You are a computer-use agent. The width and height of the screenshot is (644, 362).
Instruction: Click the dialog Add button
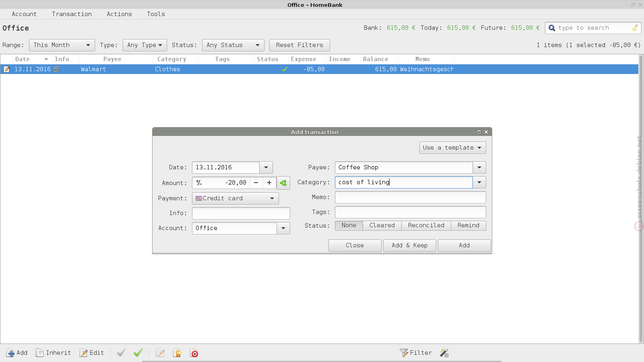pos(464,245)
